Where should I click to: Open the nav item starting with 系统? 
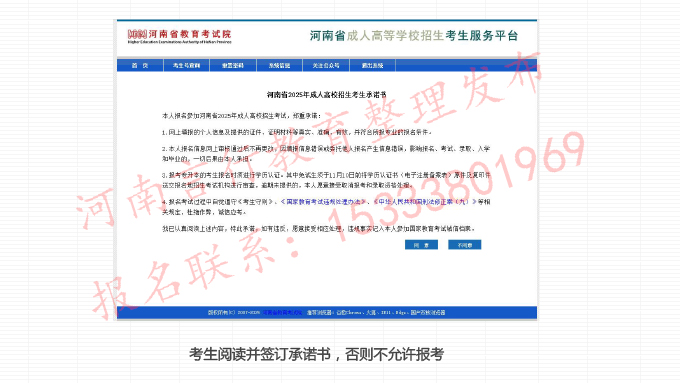click(279, 65)
